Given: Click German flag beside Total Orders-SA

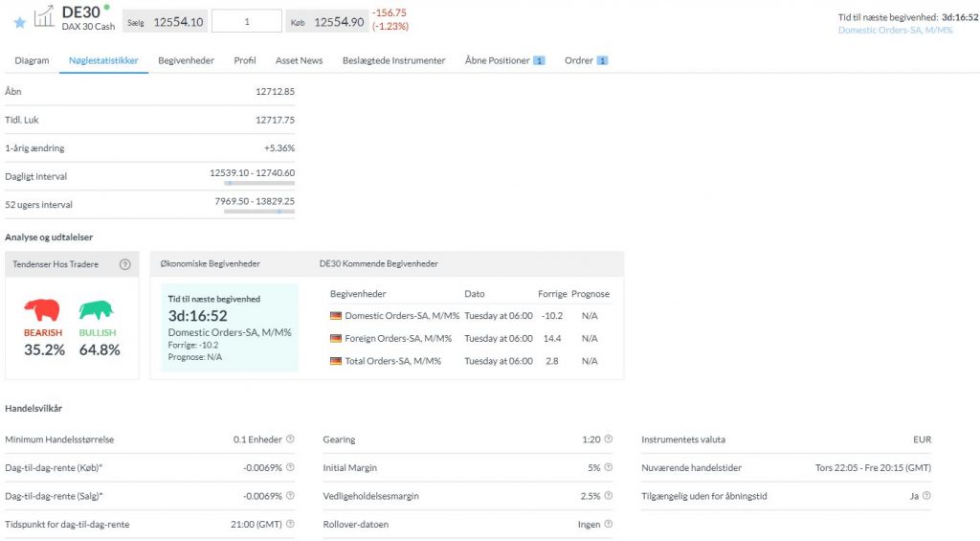Looking at the screenshot, I should (336, 361).
